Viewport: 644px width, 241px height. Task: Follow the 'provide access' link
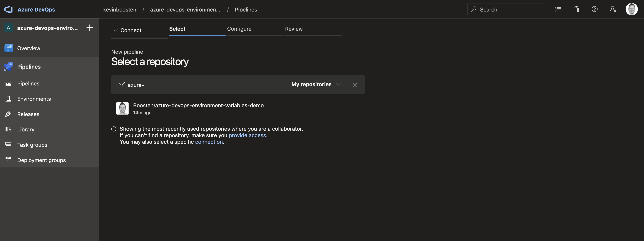point(247,135)
